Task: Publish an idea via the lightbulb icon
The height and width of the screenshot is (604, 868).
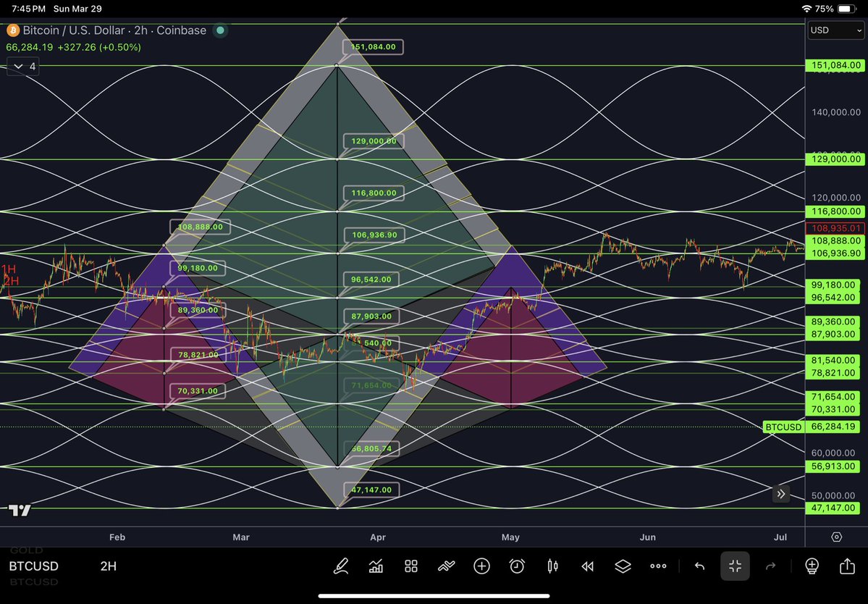Action: click(812, 566)
